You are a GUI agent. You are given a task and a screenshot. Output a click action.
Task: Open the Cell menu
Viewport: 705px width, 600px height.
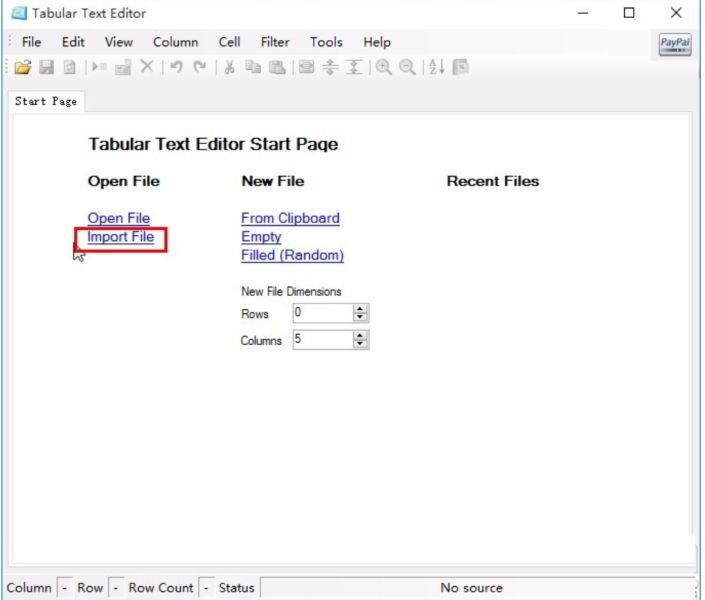pyautogui.click(x=229, y=42)
